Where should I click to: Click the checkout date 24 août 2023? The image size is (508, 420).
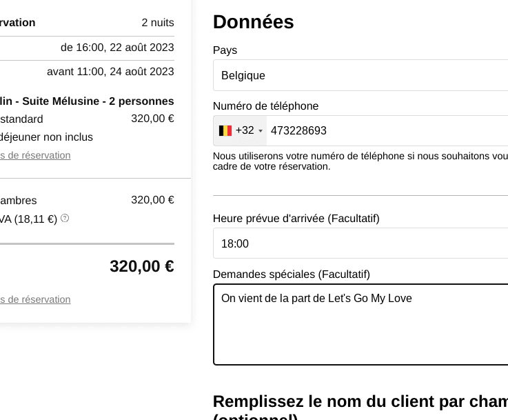[x=142, y=71]
